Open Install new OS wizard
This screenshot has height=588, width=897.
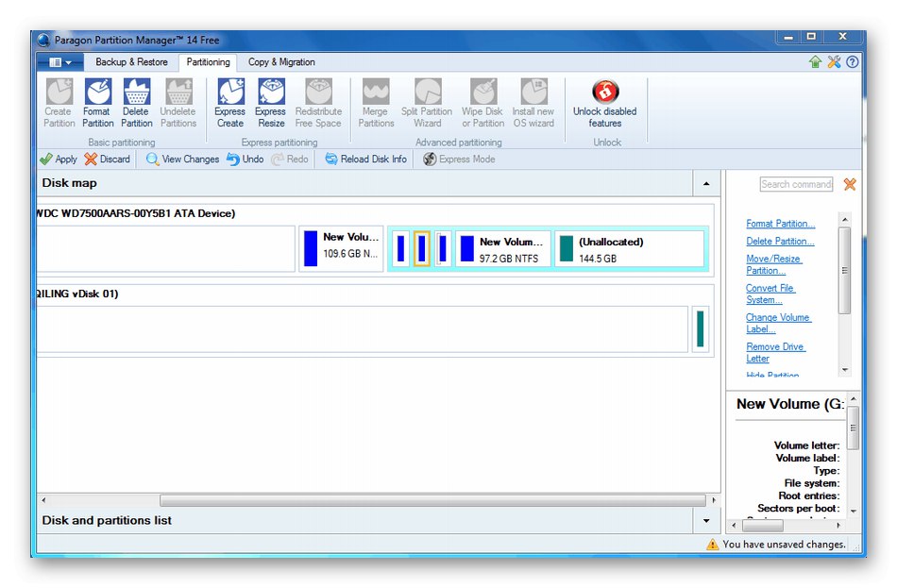pos(533,104)
